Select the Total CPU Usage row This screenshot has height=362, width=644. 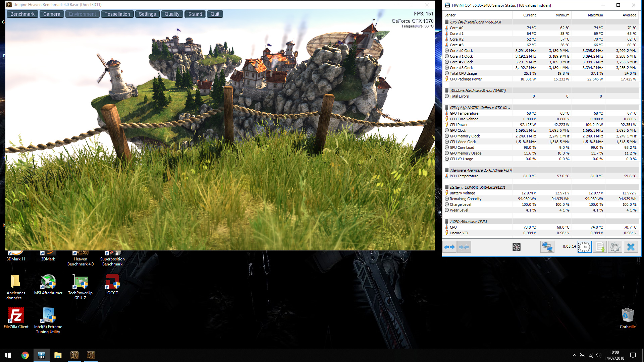pos(541,73)
